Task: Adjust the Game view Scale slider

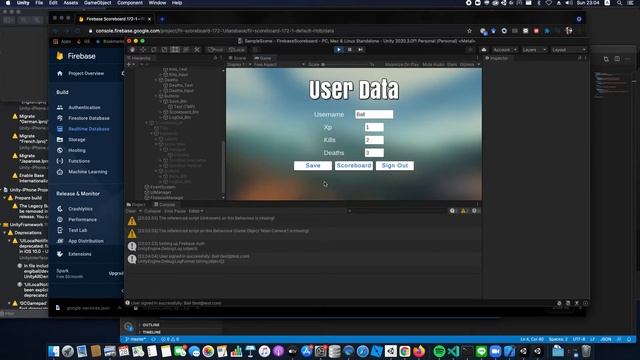Action: tap(347, 64)
